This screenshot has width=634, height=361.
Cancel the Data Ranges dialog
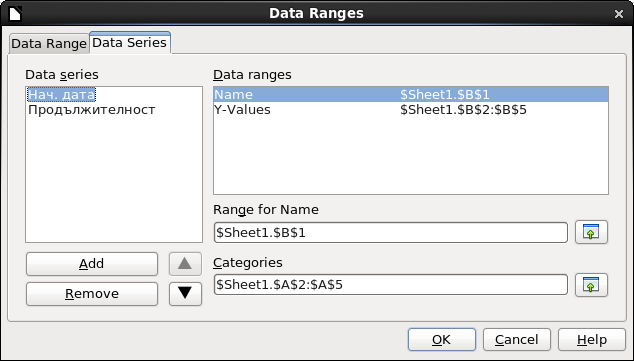517,340
